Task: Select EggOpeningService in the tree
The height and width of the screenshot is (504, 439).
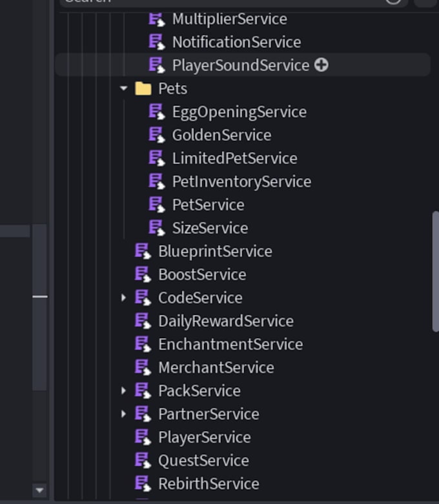Action: point(240,112)
